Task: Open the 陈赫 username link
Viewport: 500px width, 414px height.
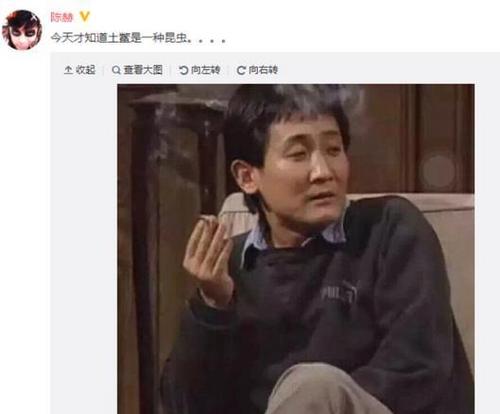Action: coord(62,17)
